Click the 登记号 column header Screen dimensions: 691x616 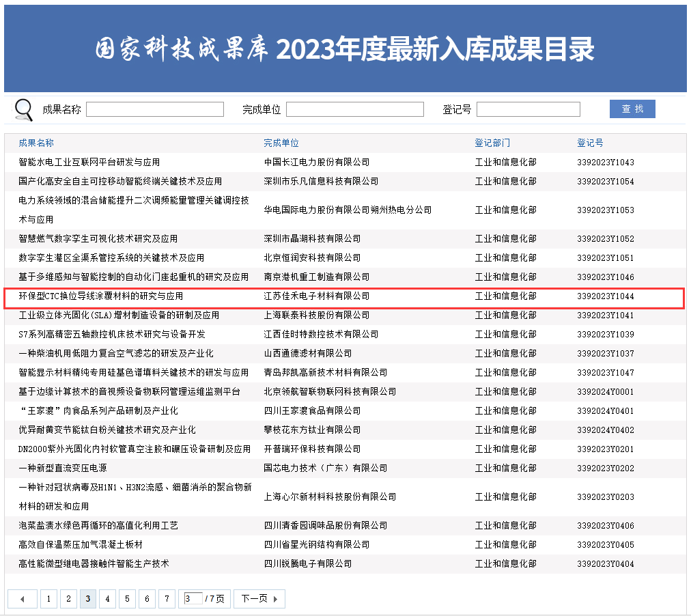click(590, 143)
